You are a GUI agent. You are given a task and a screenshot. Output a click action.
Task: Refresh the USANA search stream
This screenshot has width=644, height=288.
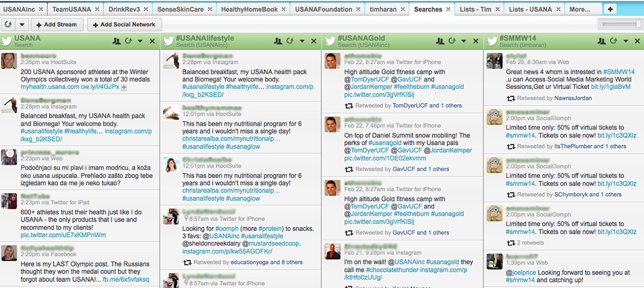click(x=128, y=41)
